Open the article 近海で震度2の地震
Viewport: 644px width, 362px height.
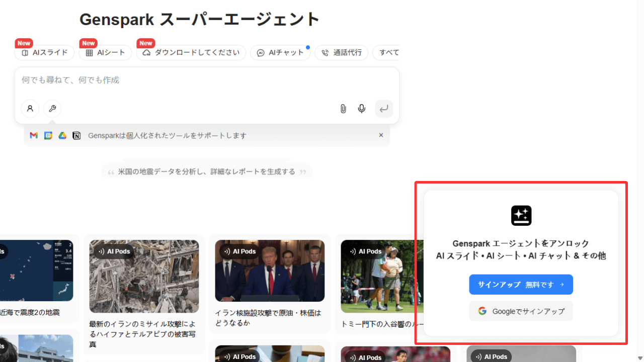pyautogui.click(x=30, y=312)
